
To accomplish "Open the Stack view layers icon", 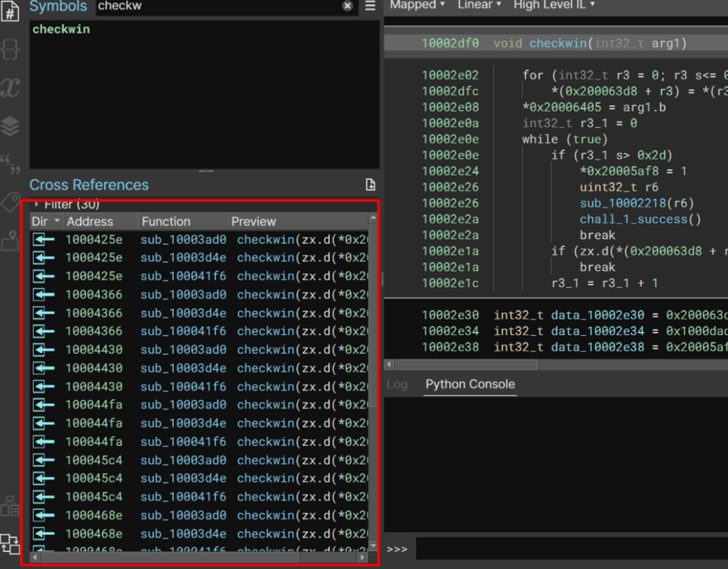I will 11,126.
